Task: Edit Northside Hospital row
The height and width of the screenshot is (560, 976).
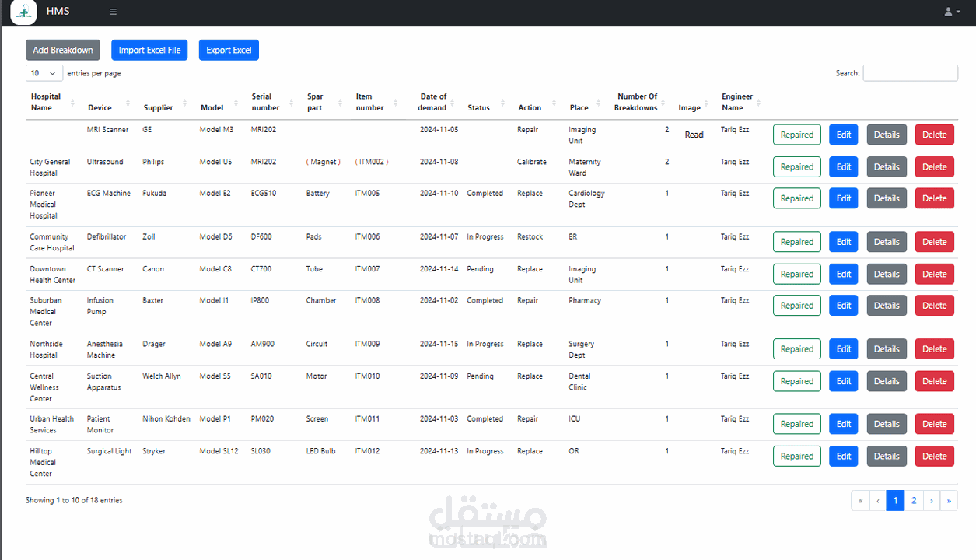Action: [844, 349]
